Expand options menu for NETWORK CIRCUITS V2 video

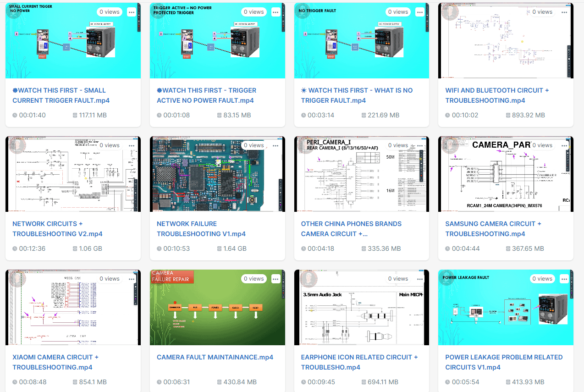click(x=132, y=145)
